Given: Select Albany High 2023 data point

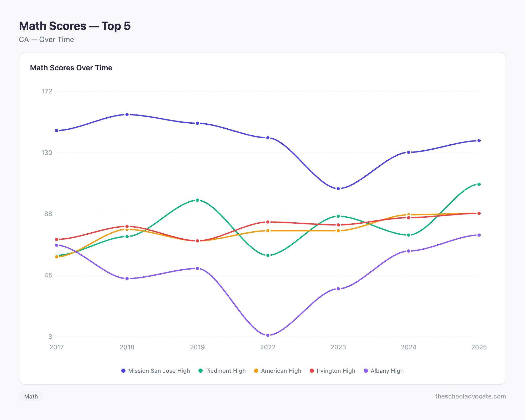Looking at the screenshot, I should 338,289.
